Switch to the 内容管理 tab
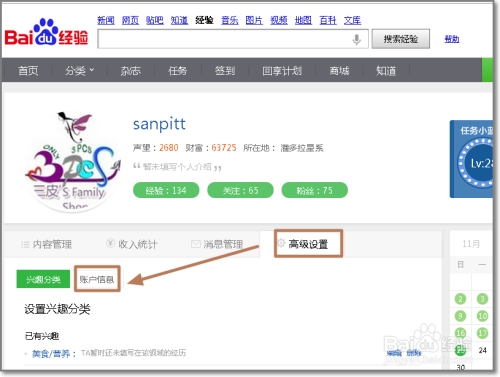500x377 pixels. click(46, 244)
